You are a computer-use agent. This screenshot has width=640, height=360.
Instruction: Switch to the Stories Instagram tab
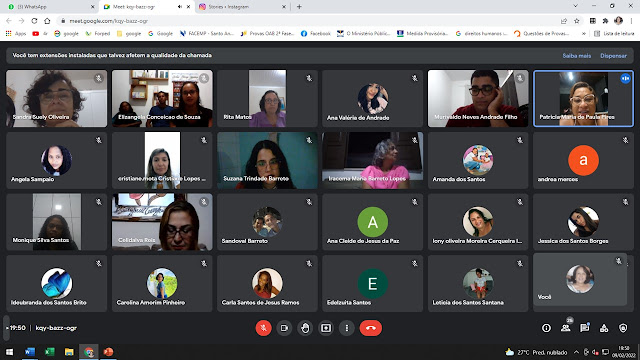coord(242,7)
